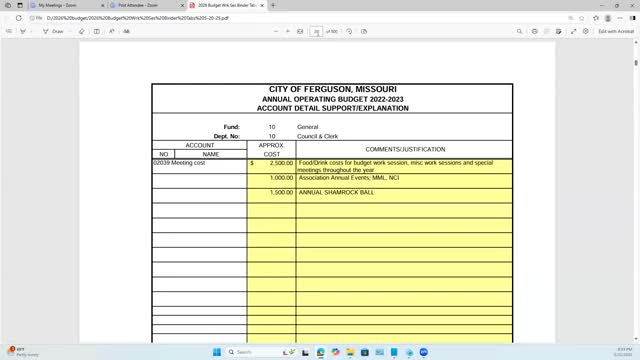Click CITY OF FERGUSON, MISSOURI title
Image resolution: width=640 pixels, height=360 pixels.
(x=333, y=89)
